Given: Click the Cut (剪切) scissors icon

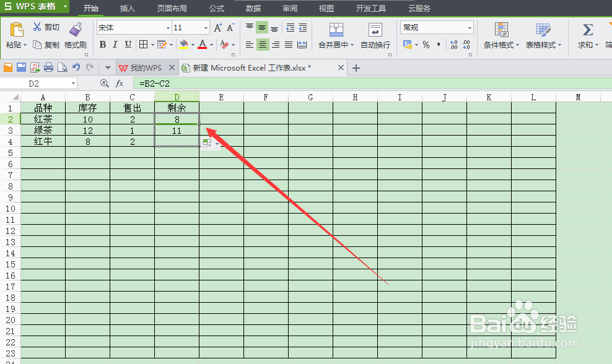Looking at the screenshot, I should [37, 27].
